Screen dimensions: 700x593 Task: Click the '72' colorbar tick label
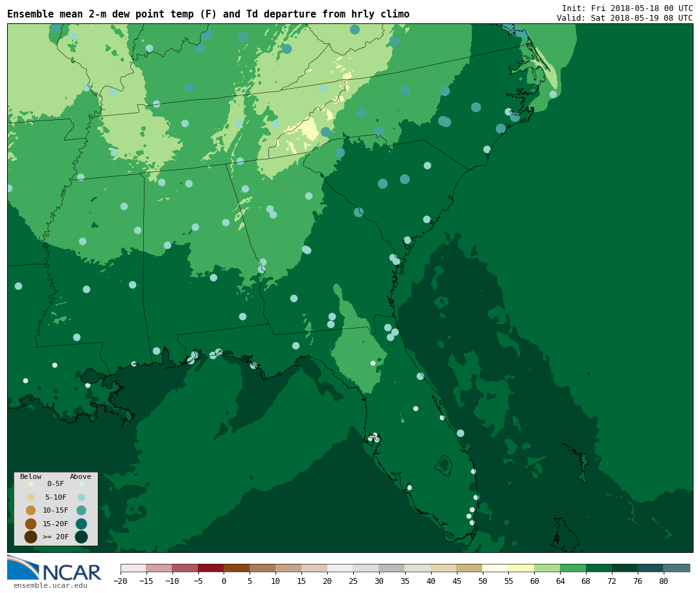[612, 581]
